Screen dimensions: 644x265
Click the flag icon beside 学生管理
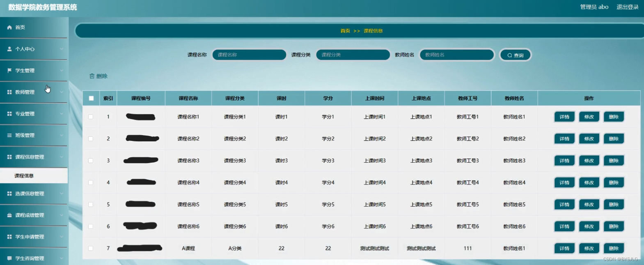point(9,71)
